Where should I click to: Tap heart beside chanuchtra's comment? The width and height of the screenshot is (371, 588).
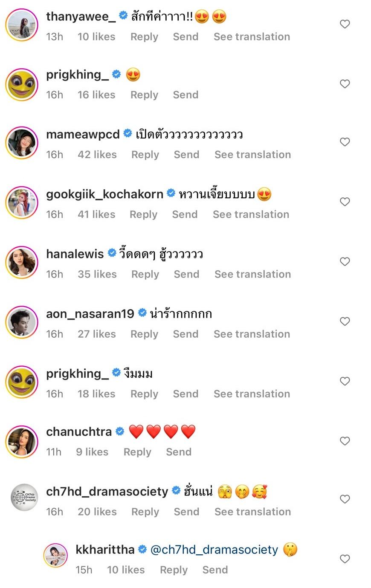coord(345,441)
